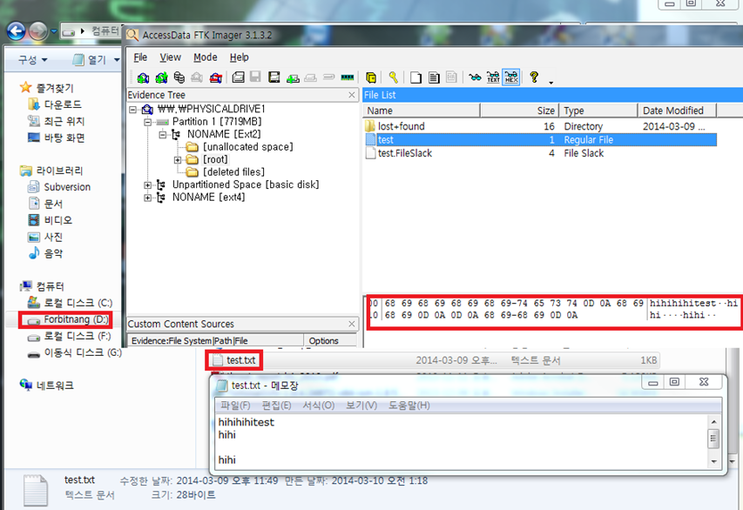Open 파일(F) menu in Notepad

coord(235,405)
